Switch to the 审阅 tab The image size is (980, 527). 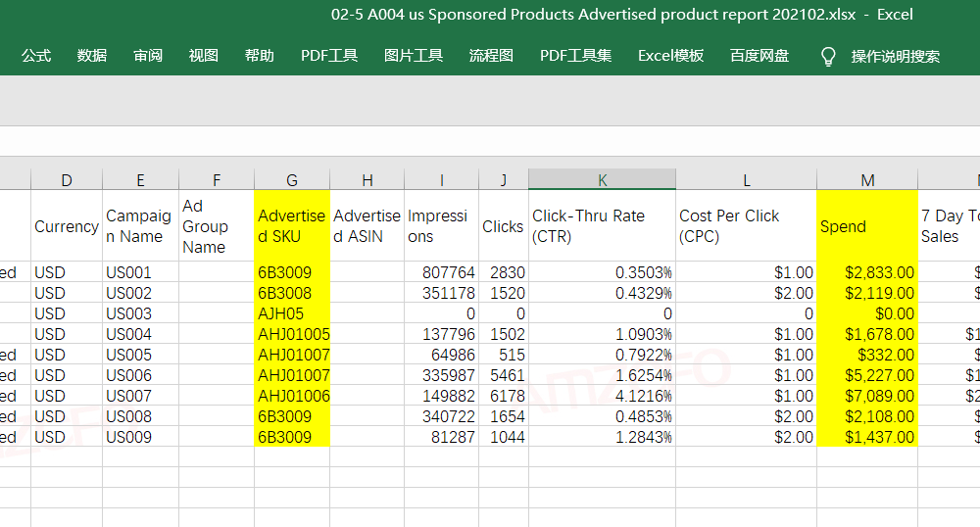(x=148, y=56)
